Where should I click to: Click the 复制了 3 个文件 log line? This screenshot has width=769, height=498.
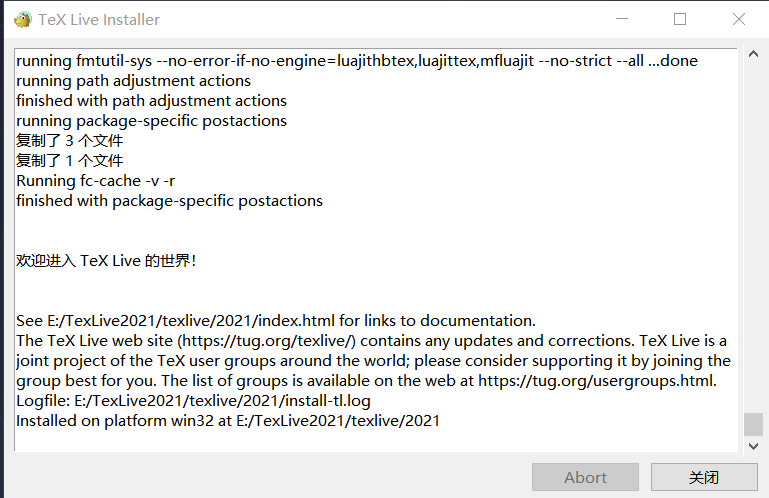point(70,141)
